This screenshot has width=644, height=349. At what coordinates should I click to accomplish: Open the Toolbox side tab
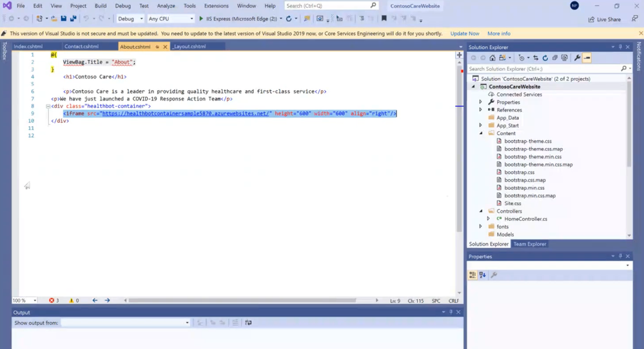4,51
